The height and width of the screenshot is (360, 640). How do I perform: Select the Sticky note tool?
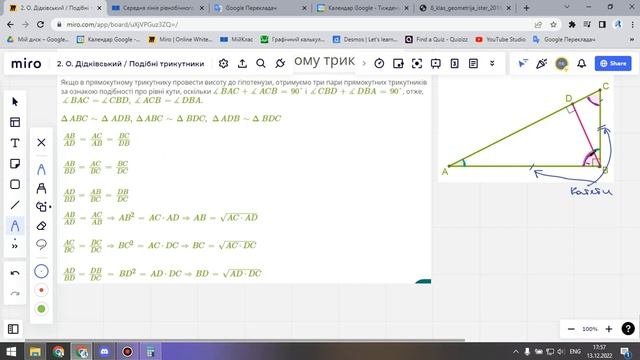click(15, 164)
